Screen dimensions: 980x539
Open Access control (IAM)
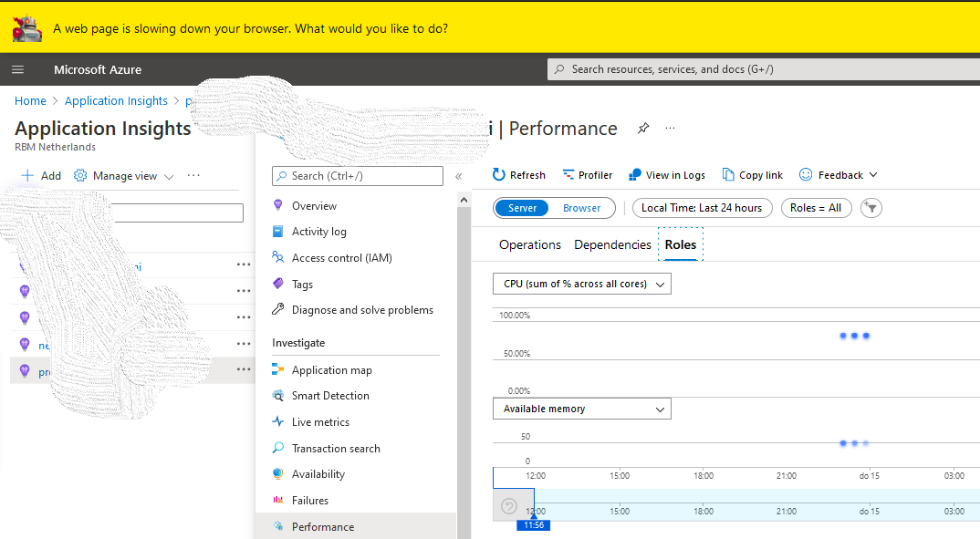pyautogui.click(x=342, y=257)
